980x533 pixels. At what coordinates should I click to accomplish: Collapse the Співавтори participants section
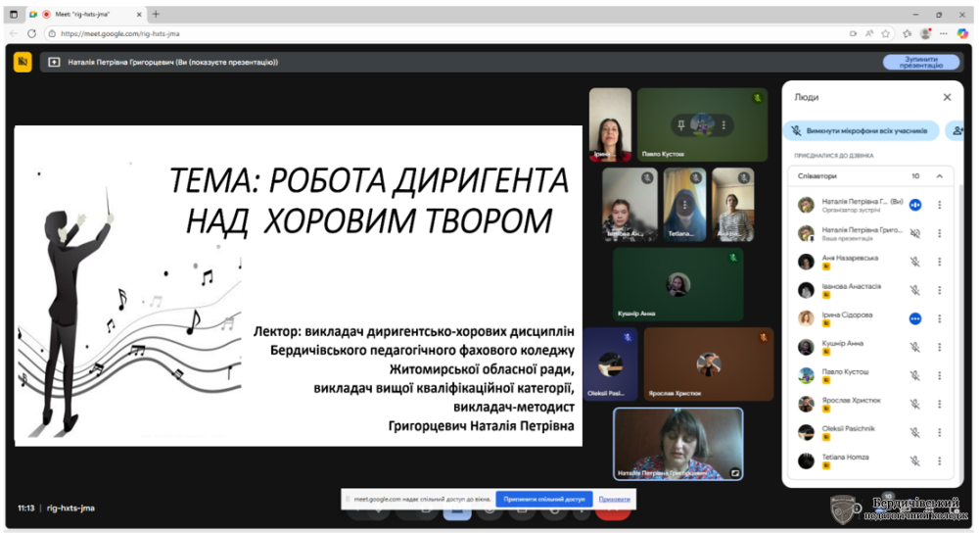(939, 176)
